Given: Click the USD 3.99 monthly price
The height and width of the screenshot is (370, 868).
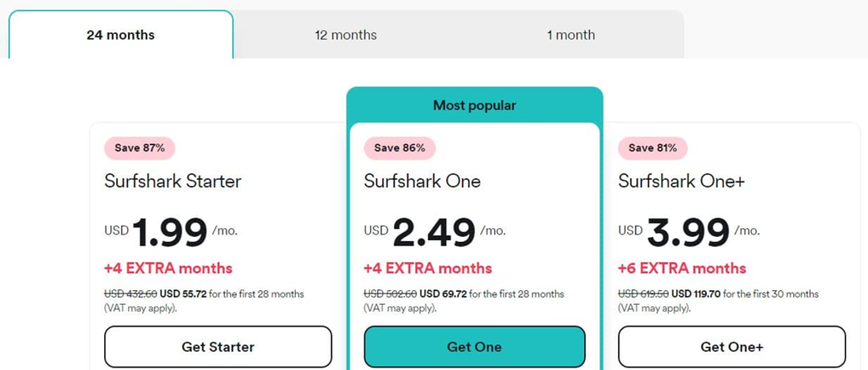Looking at the screenshot, I should click(688, 232).
